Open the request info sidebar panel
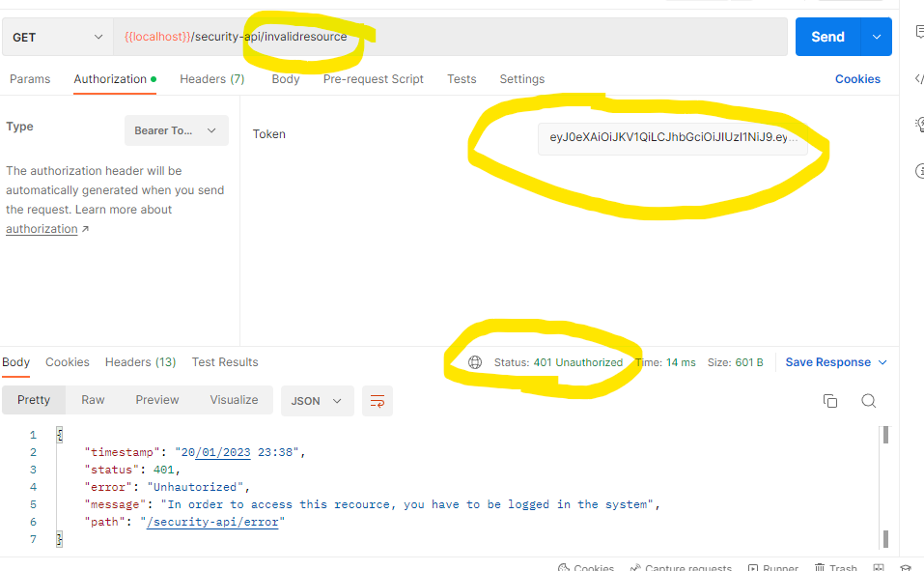Image resolution: width=924 pixels, height=571 pixels. pos(918,170)
